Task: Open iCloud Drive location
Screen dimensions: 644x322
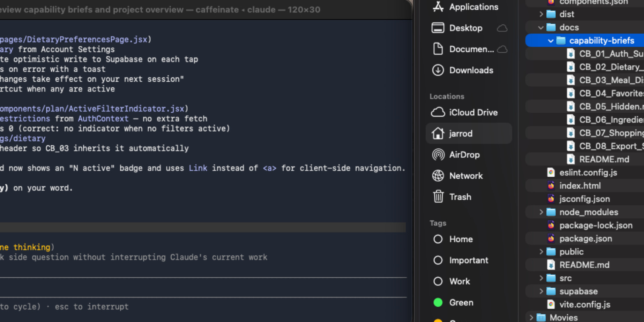Action: coord(464,112)
